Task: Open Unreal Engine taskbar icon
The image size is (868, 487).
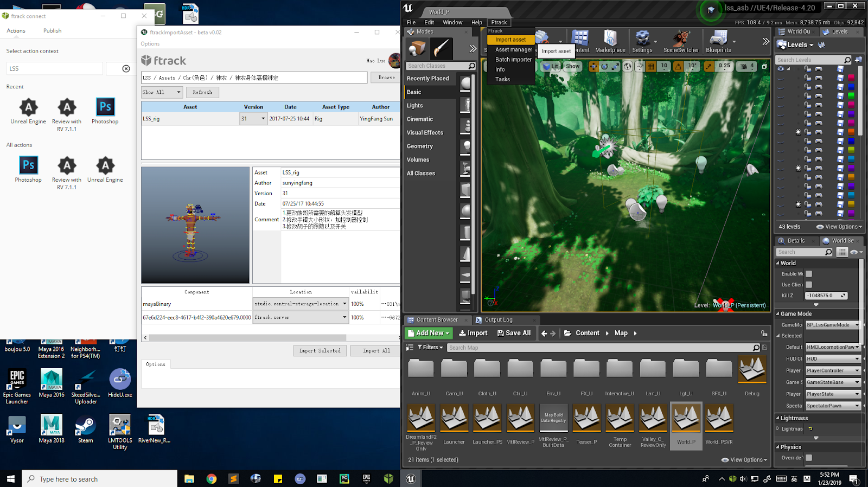Action: click(x=411, y=479)
